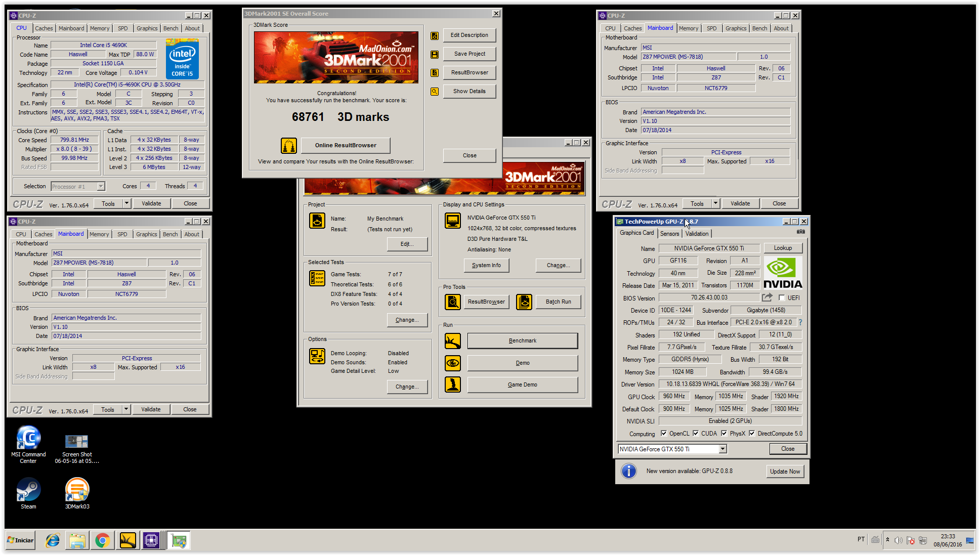
Task: Click the Game Demo icon
Action: click(x=453, y=385)
